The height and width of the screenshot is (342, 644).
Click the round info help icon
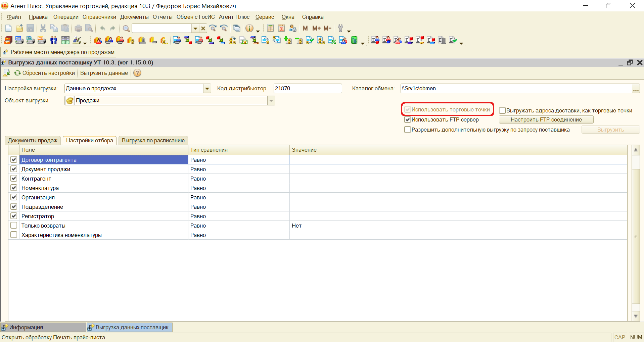click(x=249, y=29)
